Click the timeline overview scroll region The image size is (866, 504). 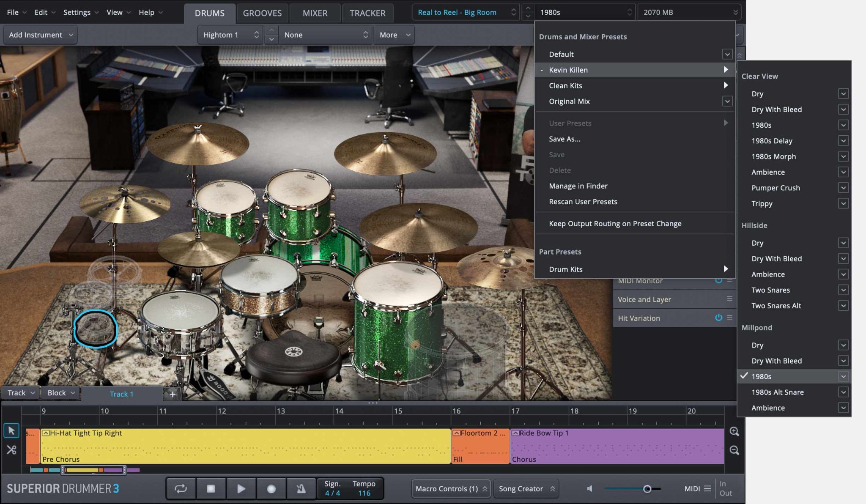coord(94,469)
